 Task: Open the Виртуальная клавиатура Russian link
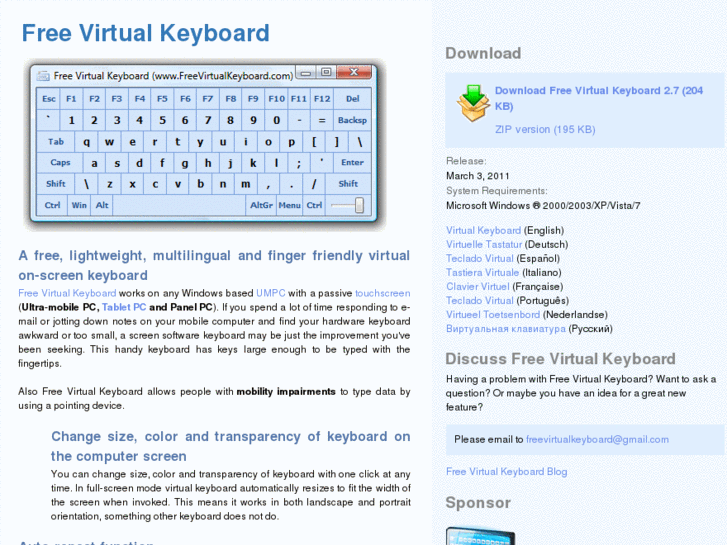coord(506,329)
